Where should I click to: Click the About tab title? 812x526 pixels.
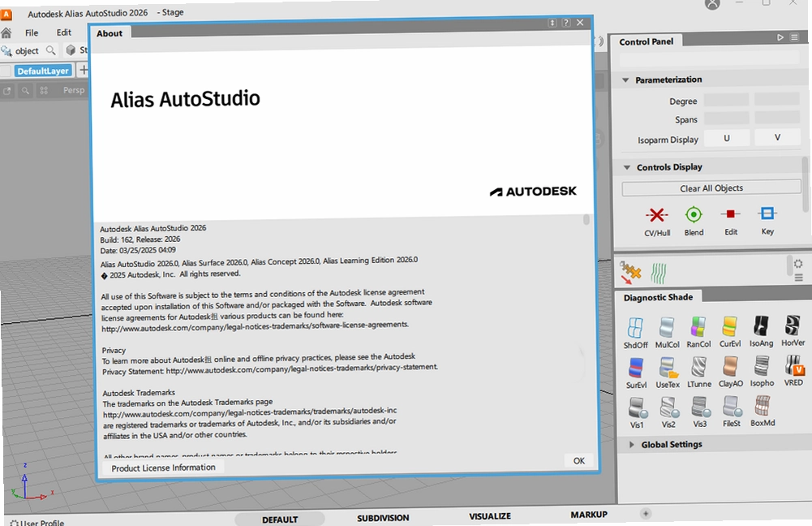(110, 33)
